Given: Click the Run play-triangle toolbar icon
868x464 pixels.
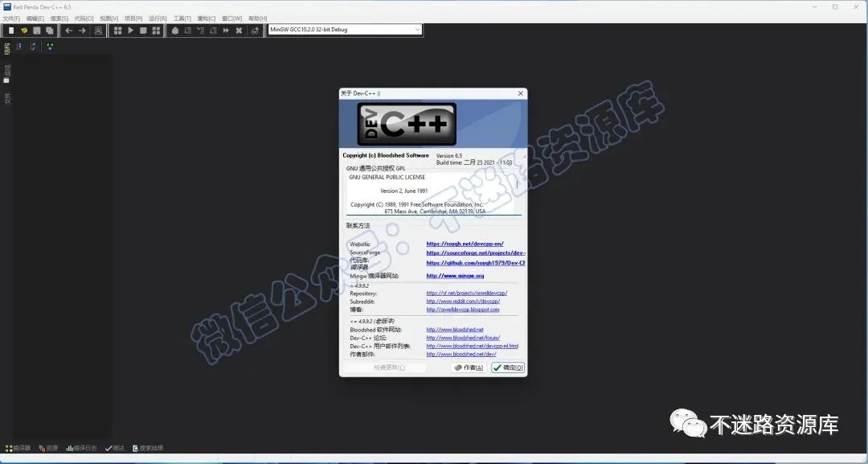Looking at the screenshot, I should 131,31.
